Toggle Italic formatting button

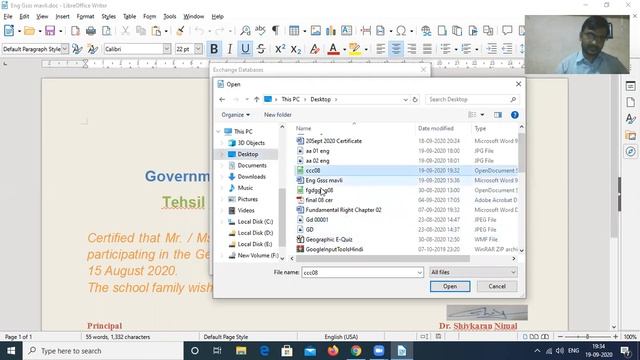pyautogui.click(x=229, y=49)
